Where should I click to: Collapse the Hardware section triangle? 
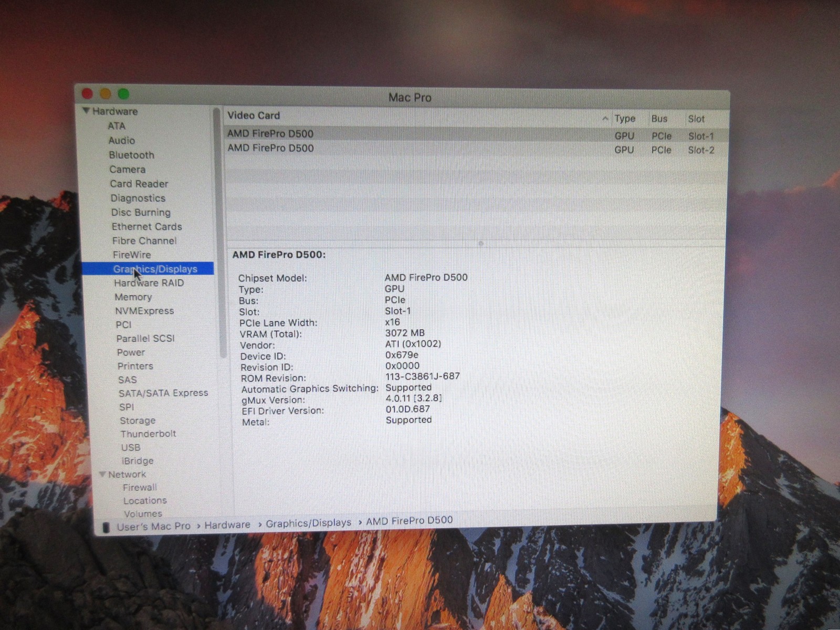[x=86, y=111]
